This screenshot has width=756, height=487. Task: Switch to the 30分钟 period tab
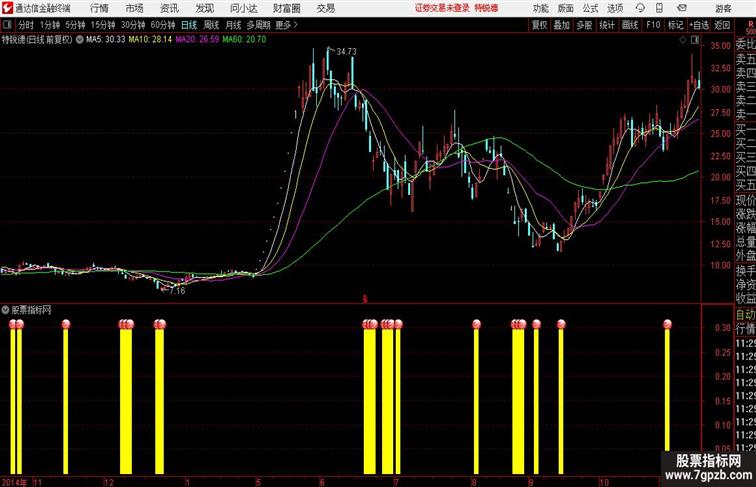pos(133,25)
